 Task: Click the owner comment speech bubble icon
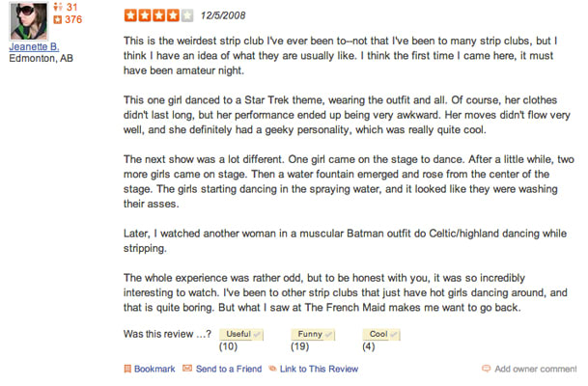point(486,369)
